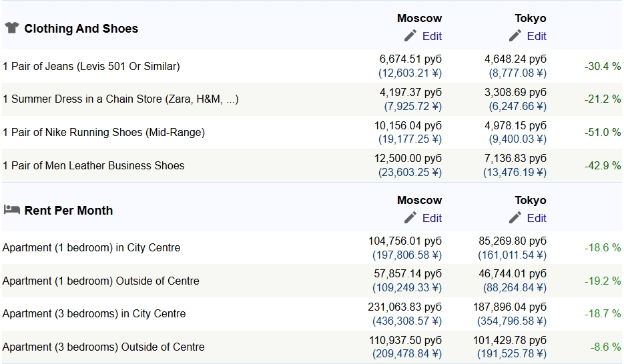Click yen amount (8,777.08 ¥)
The height and width of the screenshot is (364, 624).
point(518,73)
